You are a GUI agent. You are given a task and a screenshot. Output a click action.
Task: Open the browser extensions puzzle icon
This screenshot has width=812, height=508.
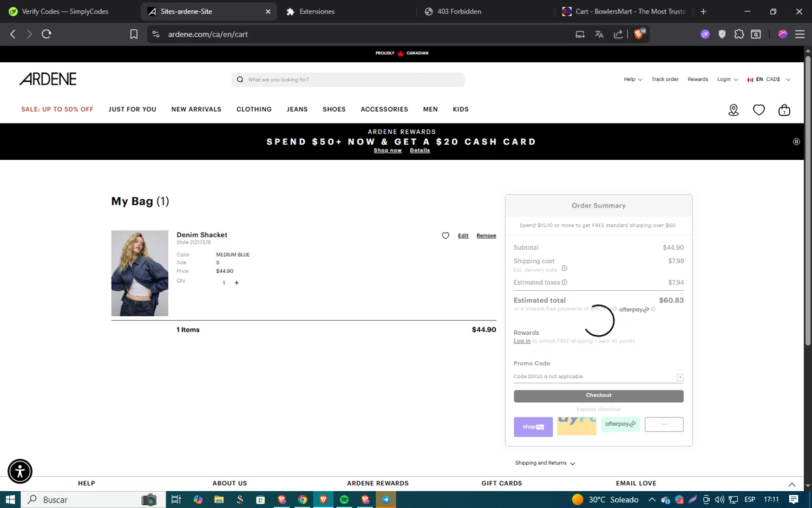coord(739,34)
